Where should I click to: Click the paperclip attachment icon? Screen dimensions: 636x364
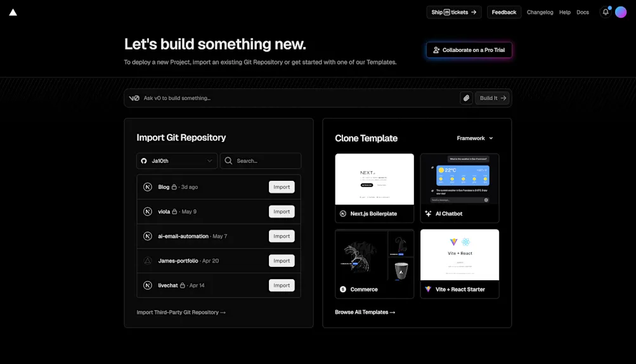467,98
